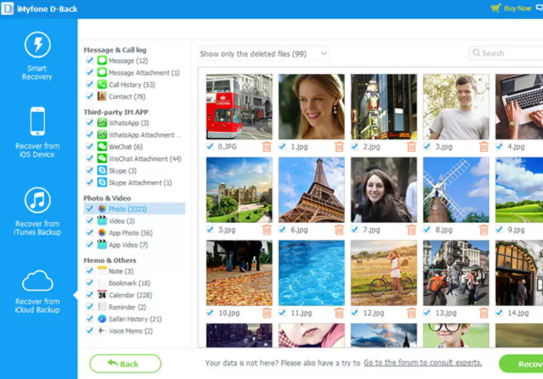Click the Skype (3) icon
This screenshot has height=379, width=543.
(x=102, y=170)
